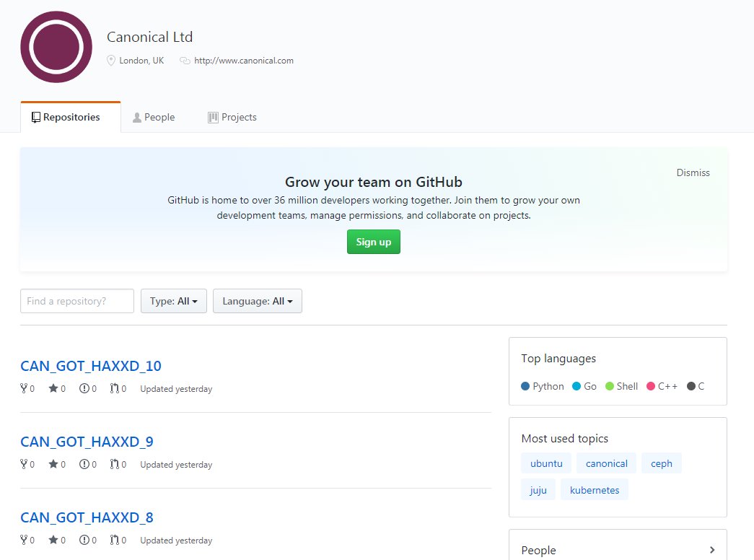Click the board icon on Projects tab
Screen dimensions: 754x560
point(213,118)
